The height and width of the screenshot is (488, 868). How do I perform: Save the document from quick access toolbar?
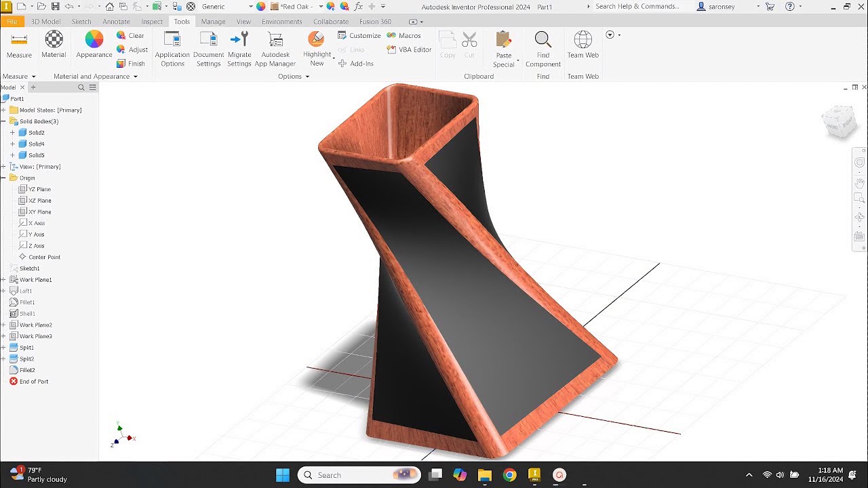tap(55, 7)
